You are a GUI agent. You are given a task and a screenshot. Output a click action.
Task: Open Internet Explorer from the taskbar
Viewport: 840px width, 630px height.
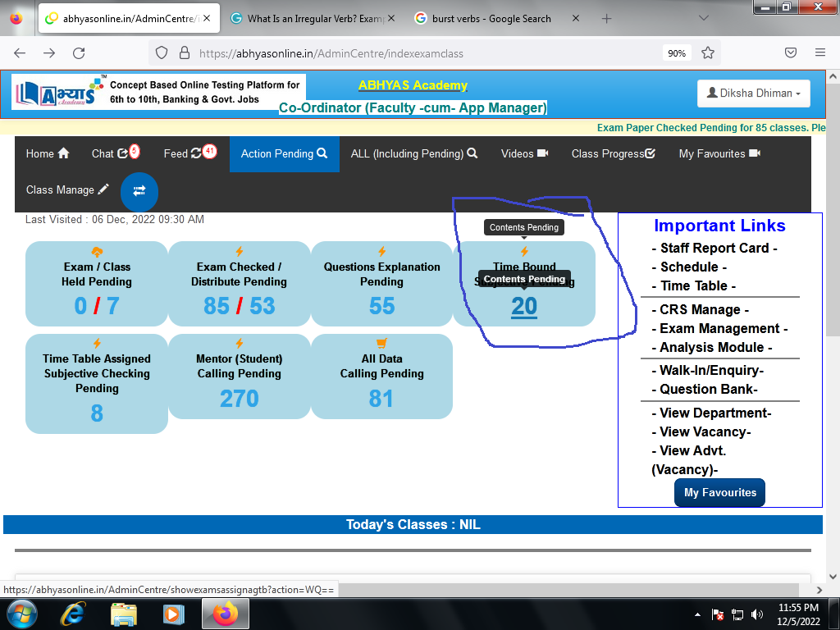click(74, 613)
